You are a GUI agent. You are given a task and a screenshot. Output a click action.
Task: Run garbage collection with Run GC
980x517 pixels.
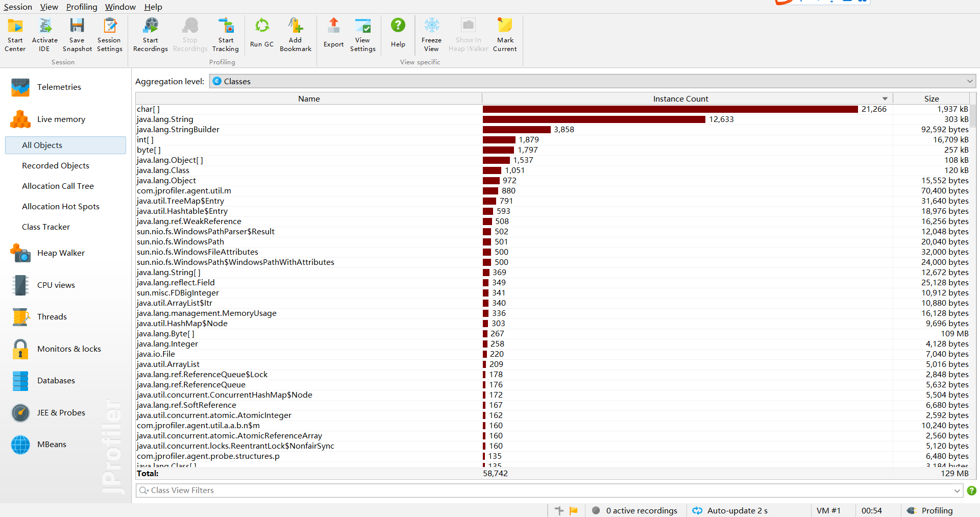pyautogui.click(x=262, y=33)
